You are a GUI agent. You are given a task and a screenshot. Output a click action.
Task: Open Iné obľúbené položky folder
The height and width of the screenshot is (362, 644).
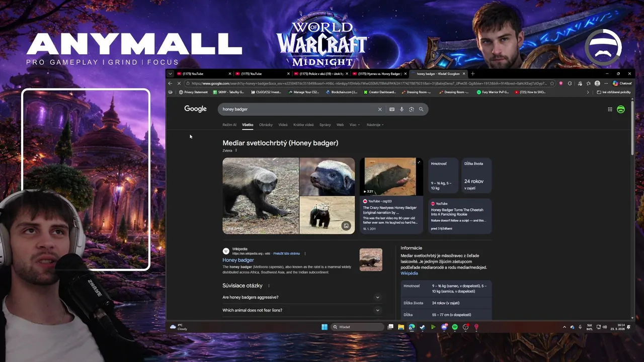click(x=613, y=92)
